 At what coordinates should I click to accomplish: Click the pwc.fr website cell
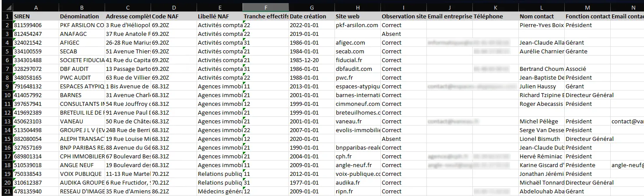click(358, 77)
